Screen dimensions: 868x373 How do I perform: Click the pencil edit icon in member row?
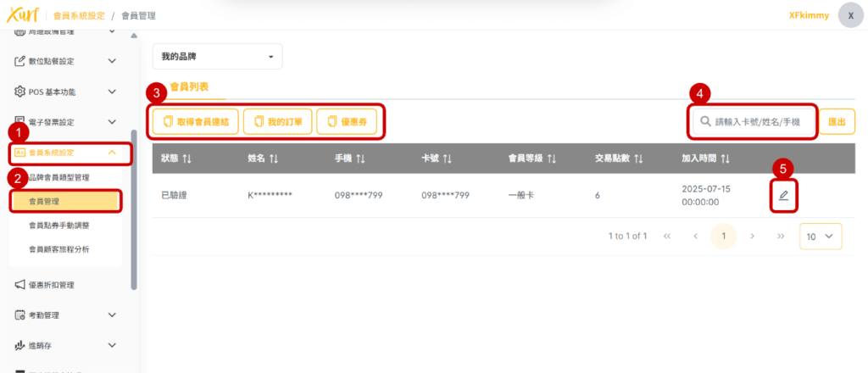(783, 196)
